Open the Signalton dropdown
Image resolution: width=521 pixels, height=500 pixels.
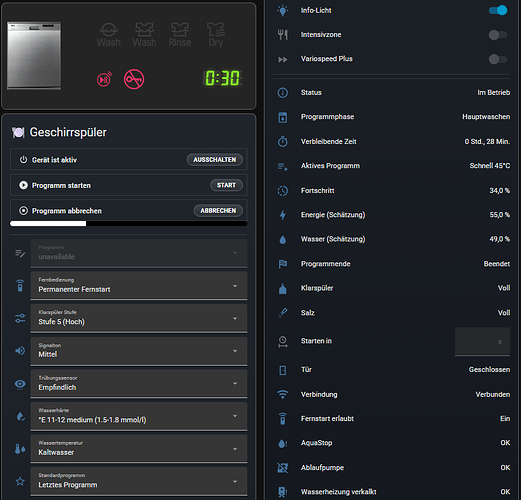[x=139, y=351]
